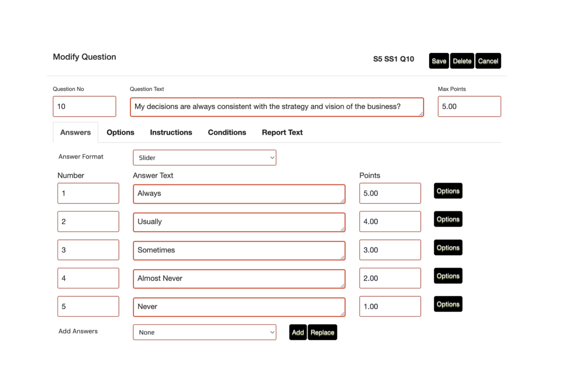This screenshot has height=392, width=569.
Task: Open the Instructions tab
Action: (x=171, y=132)
